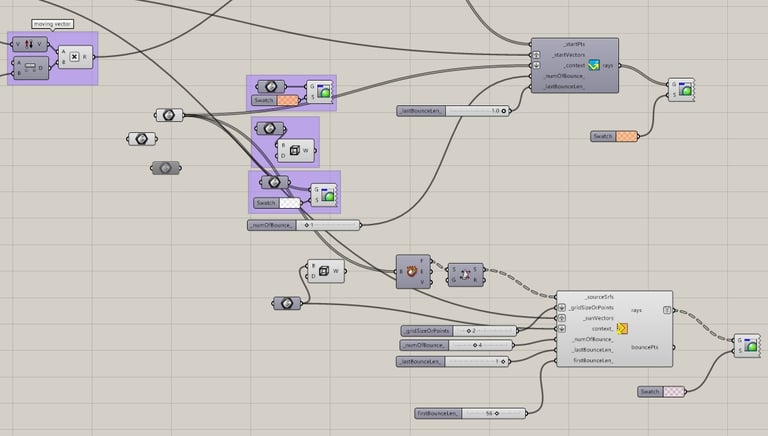The image size is (768, 436).
Task: Click the arrow modifier icon beside _startVectors
Action: pyautogui.click(x=536, y=55)
